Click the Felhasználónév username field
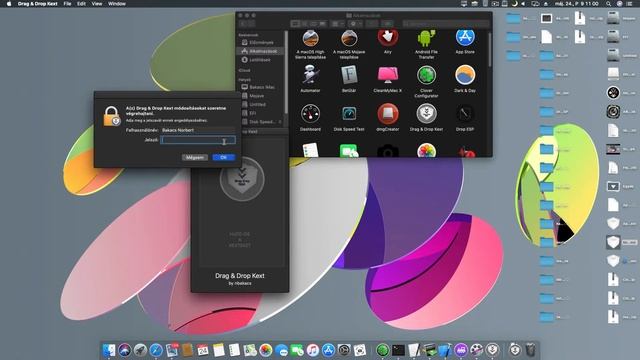This screenshot has height=360, width=640. pos(198,130)
